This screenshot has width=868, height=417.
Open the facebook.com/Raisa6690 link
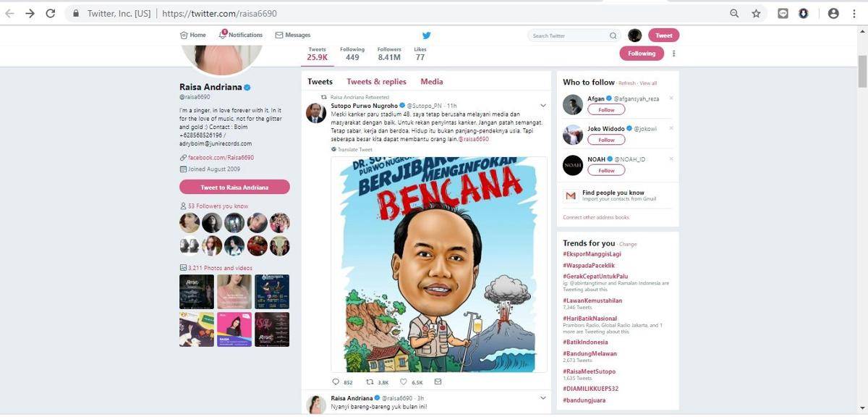(x=221, y=157)
